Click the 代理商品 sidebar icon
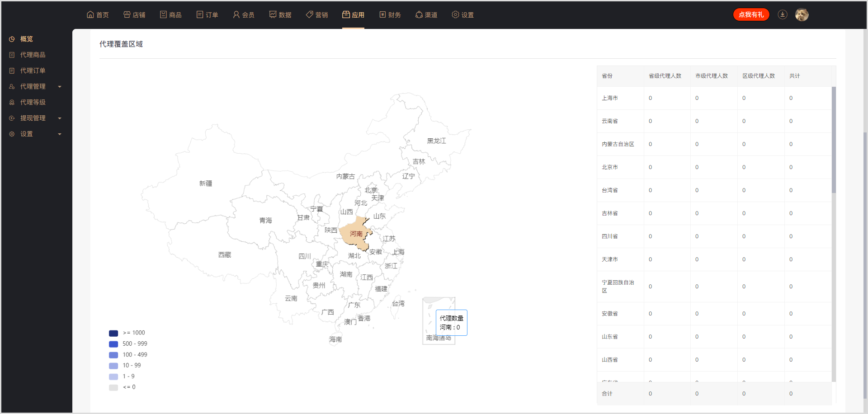Viewport: 868px width, 414px height. point(12,55)
